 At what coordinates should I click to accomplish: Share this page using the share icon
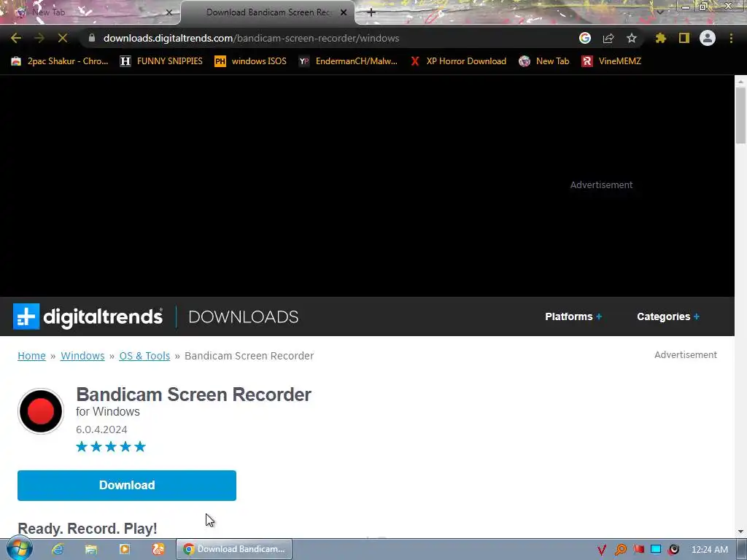coord(608,38)
